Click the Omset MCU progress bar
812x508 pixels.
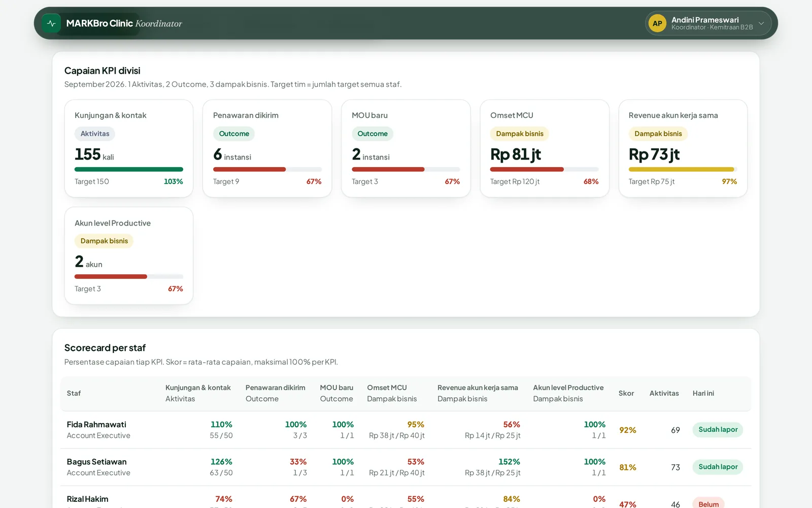coord(545,169)
